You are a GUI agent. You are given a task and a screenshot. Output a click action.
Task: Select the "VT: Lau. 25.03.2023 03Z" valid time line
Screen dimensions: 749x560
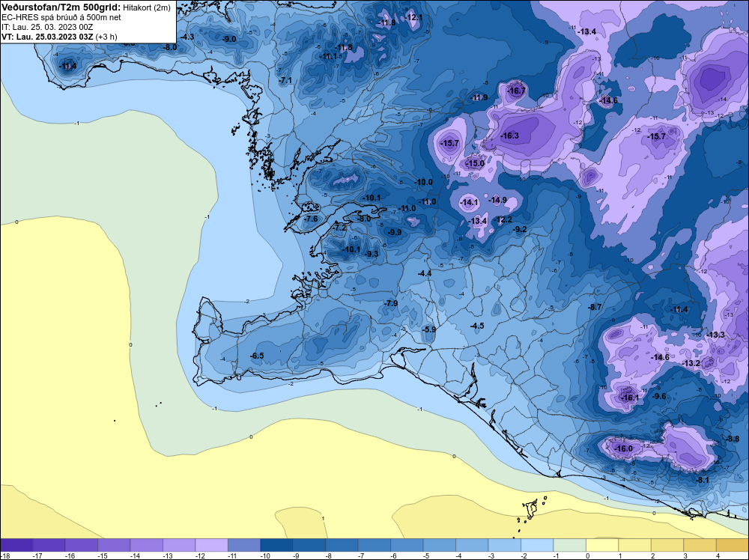tap(47, 37)
